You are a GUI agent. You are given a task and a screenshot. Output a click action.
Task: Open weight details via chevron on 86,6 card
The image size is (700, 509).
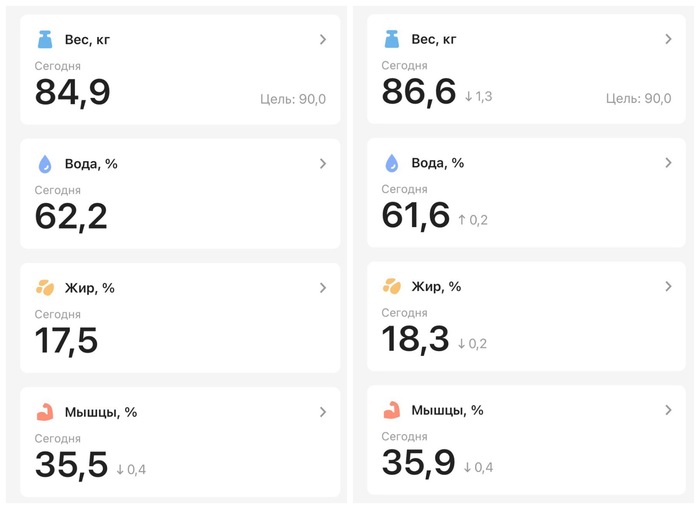[669, 39]
